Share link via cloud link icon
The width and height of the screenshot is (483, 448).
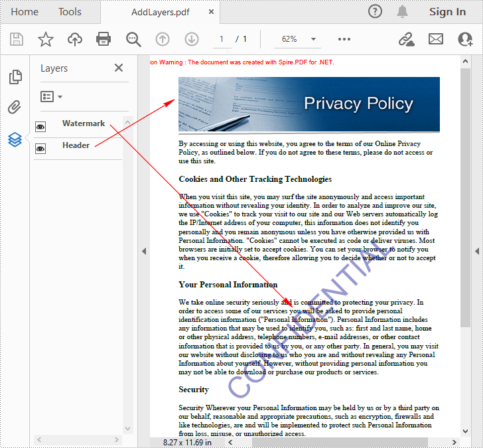(x=407, y=39)
